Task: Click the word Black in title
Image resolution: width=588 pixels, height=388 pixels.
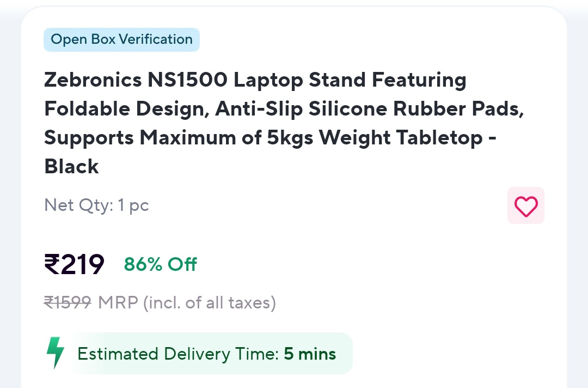Action: (71, 166)
